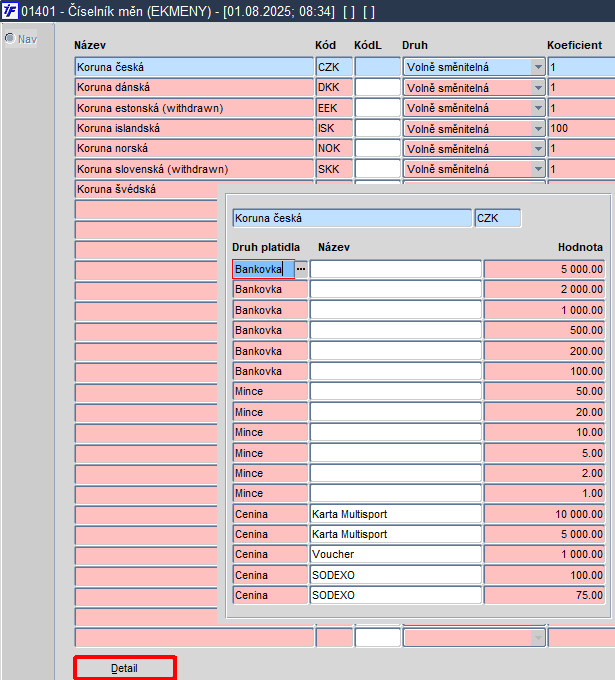615x680 pixels.
Task: Click the DKK code cell
Action: pyautogui.click(x=334, y=88)
